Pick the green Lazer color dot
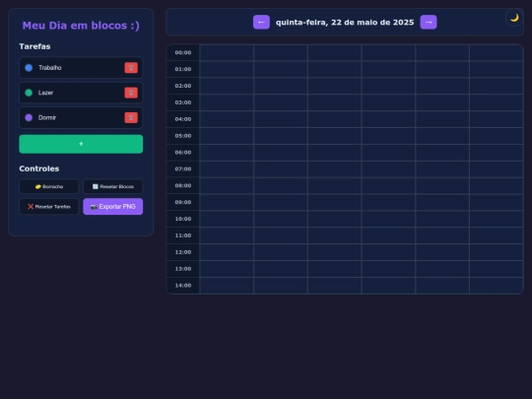 coord(29,93)
